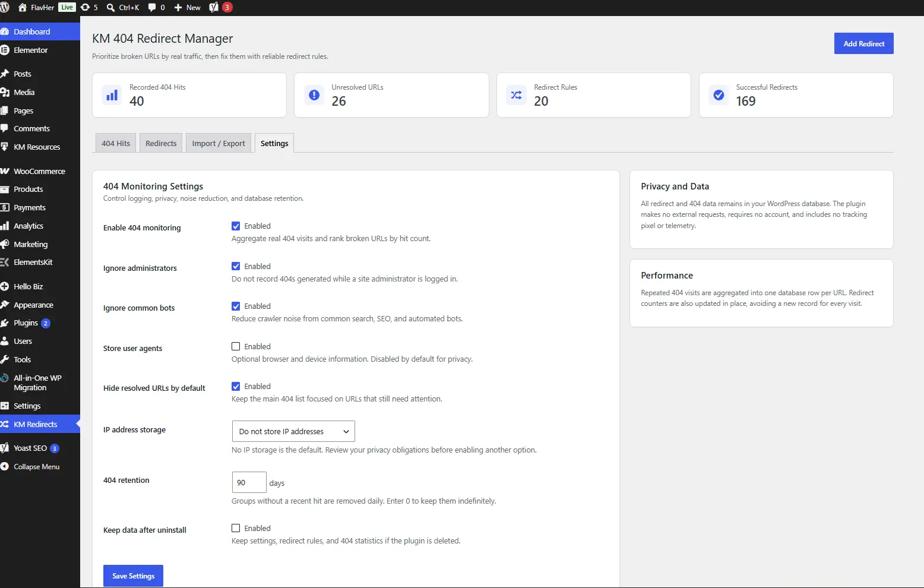Open the Ctrl+K search icon
The image size is (924, 588).
click(x=110, y=8)
